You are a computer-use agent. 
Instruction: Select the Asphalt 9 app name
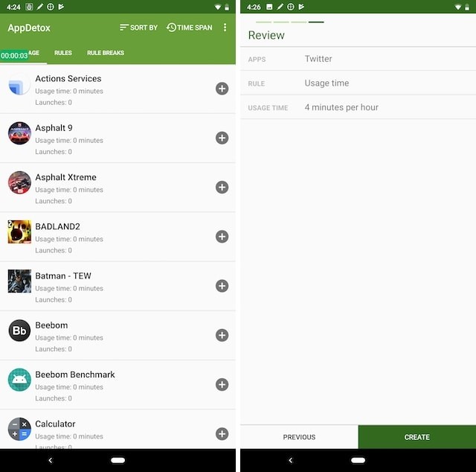pyautogui.click(x=54, y=128)
